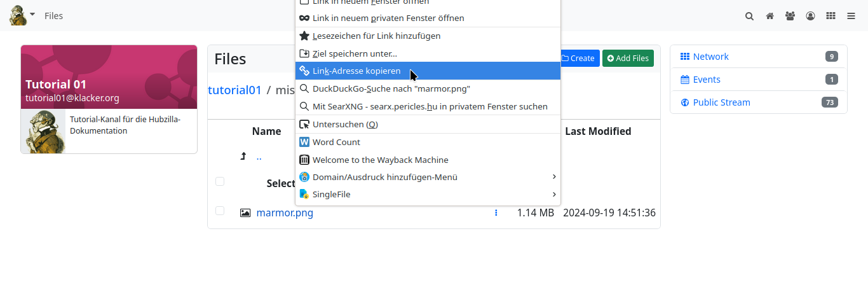Open the profile user circle icon
Screen dimensions: 868x308
pyautogui.click(x=810, y=16)
